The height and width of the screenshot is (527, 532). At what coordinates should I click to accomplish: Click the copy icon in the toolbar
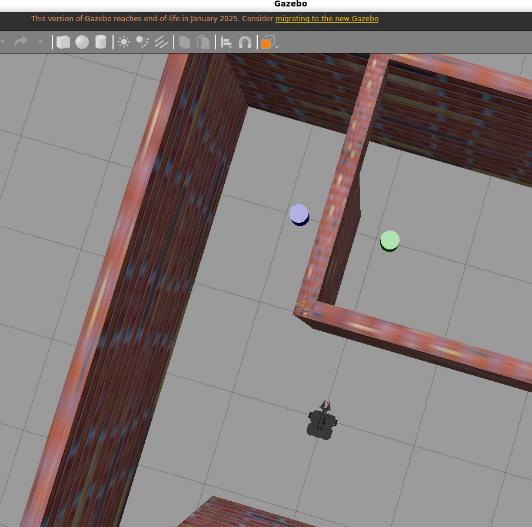point(184,42)
